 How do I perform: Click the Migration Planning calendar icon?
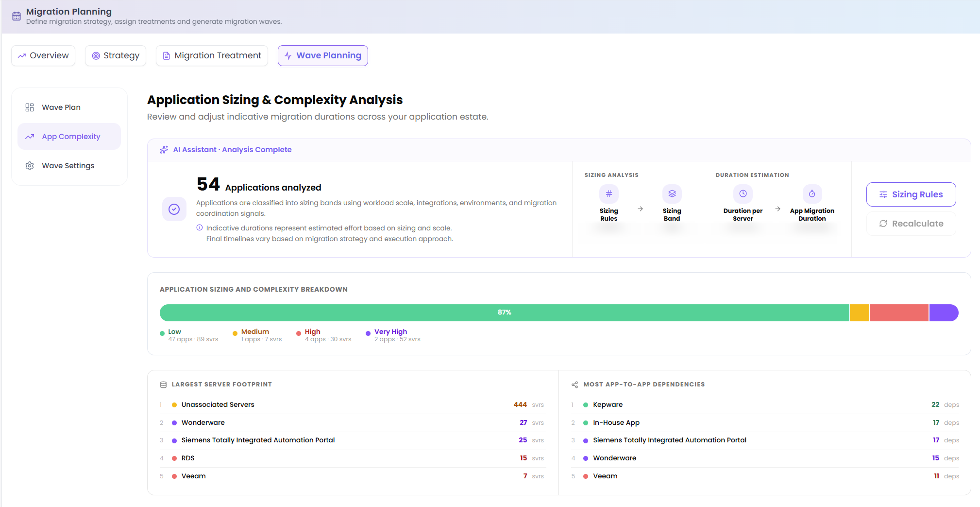(x=17, y=16)
